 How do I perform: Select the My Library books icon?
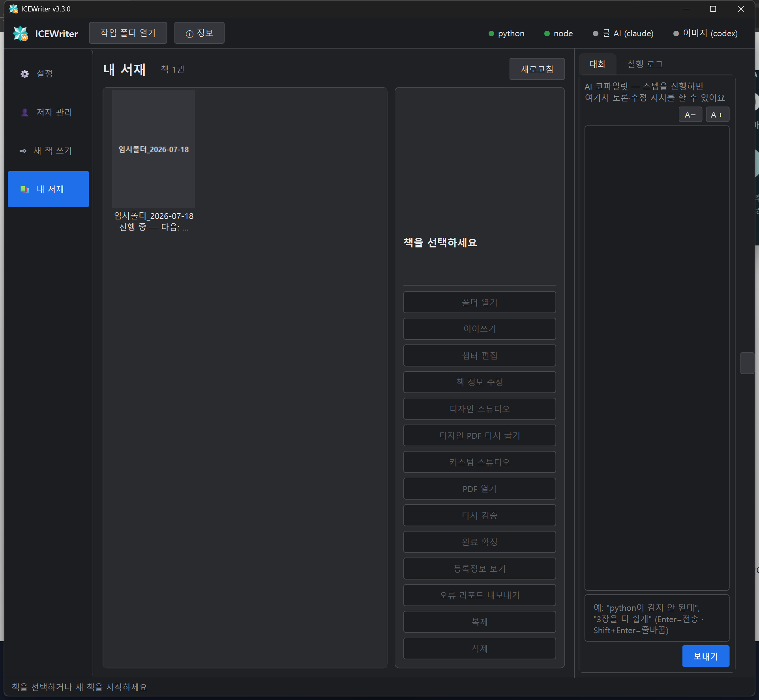[24, 189]
